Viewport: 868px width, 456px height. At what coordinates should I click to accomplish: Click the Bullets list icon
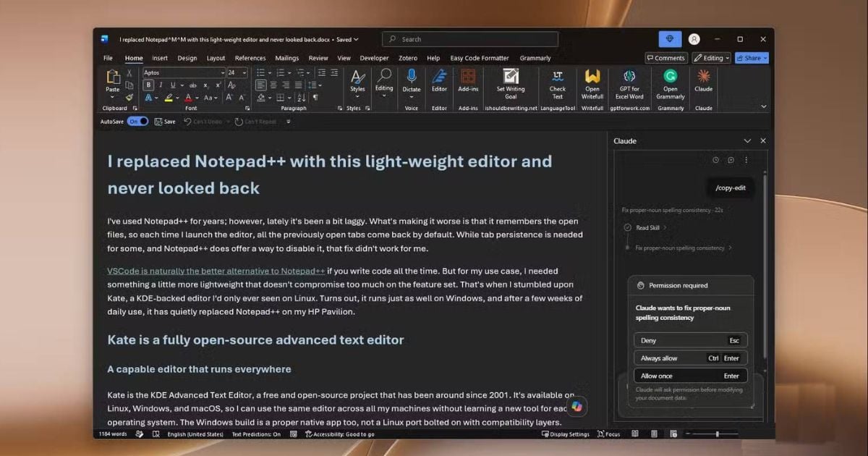click(x=261, y=72)
